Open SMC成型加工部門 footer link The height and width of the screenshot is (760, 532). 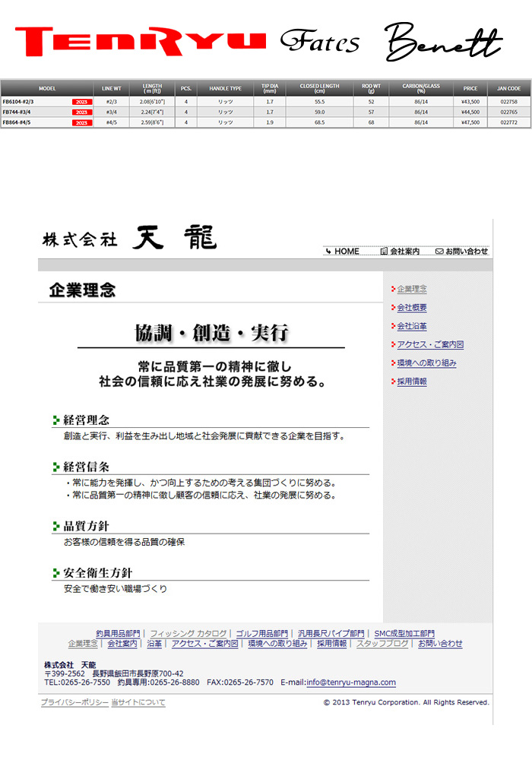pos(404,634)
